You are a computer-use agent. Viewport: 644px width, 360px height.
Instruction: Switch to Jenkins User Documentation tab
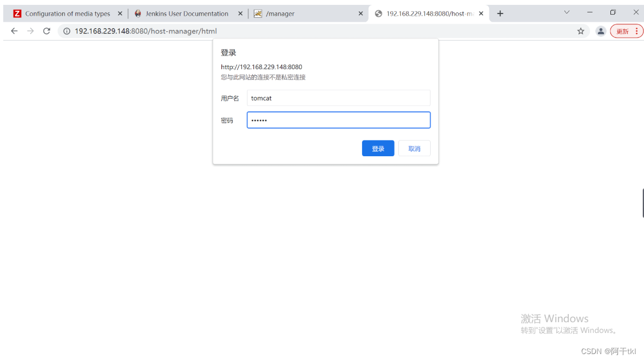coord(187,14)
